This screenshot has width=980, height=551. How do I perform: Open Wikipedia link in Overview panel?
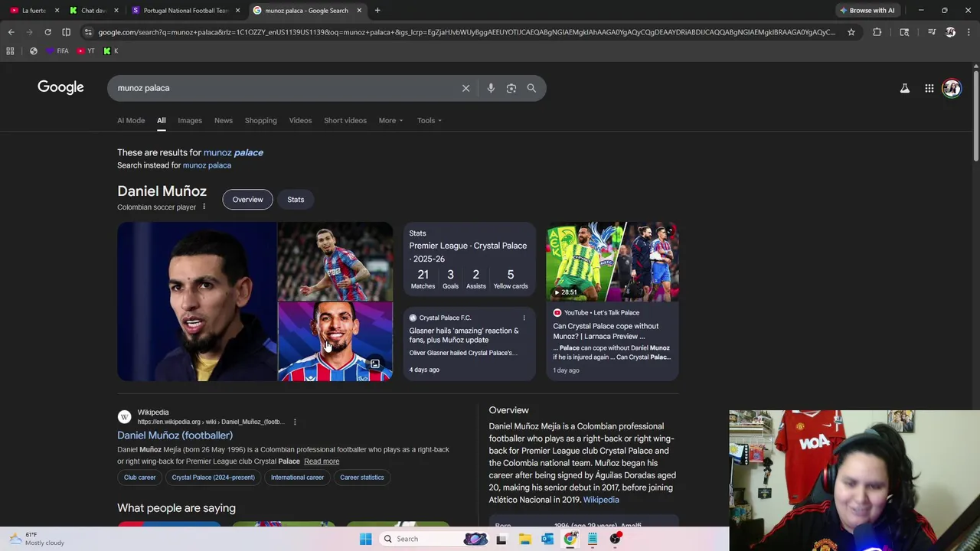601,500
